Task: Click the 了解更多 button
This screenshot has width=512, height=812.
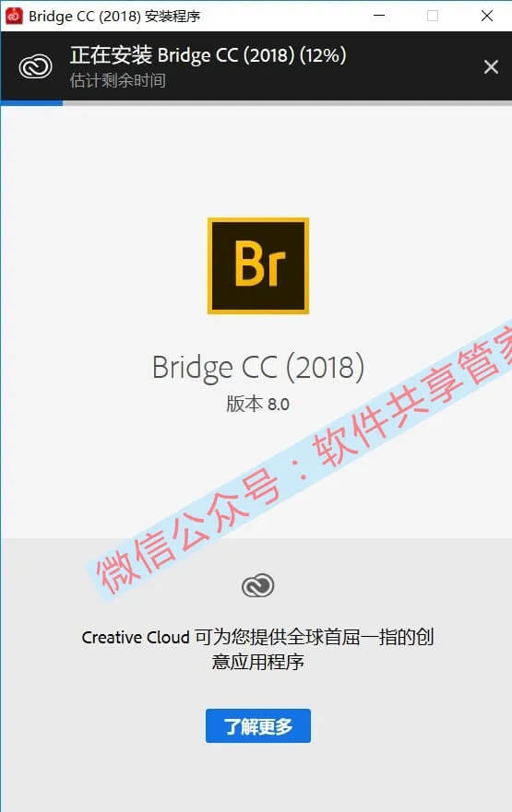Action: [258, 725]
